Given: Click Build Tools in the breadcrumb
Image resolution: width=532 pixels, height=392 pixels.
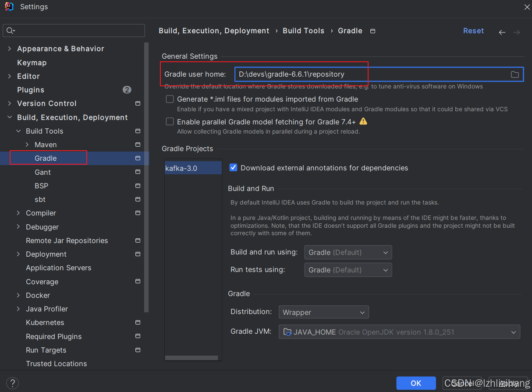Looking at the screenshot, I should pyautogui.click(x=303, y=31).
